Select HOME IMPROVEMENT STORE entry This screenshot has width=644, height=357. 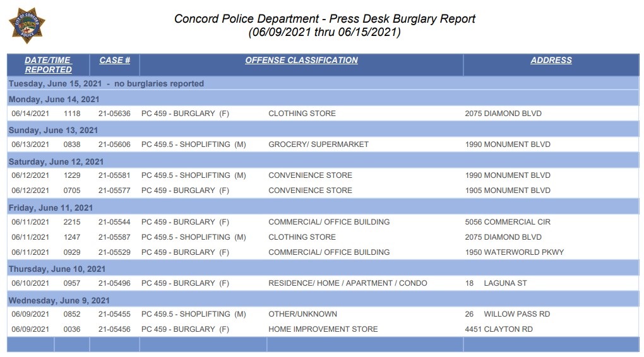click(x=323, y=329)
